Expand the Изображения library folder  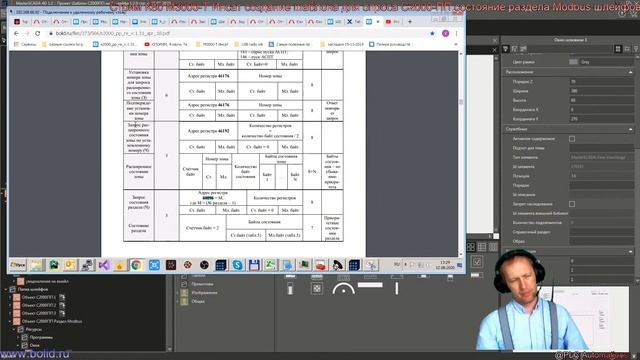tap(178, 293)
